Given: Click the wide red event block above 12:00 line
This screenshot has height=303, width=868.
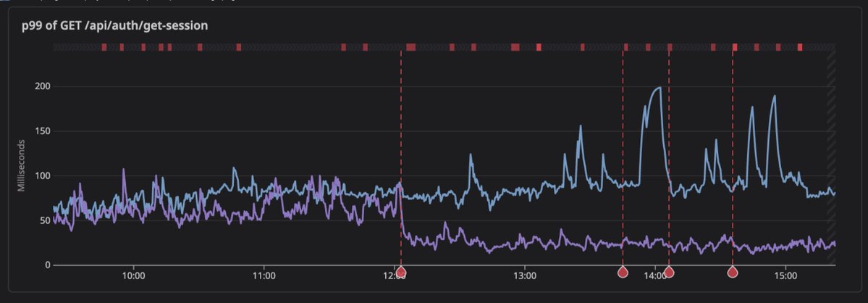Looking at the screenshot, I should [x=410, y=48].
